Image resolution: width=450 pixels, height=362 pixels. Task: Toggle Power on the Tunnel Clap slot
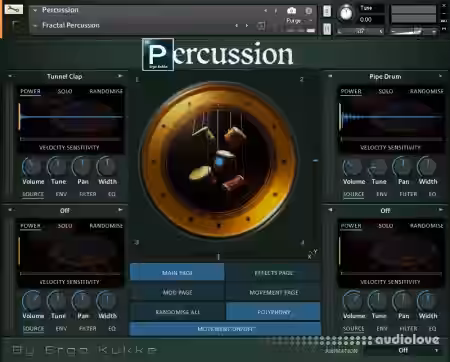(30, 91)
